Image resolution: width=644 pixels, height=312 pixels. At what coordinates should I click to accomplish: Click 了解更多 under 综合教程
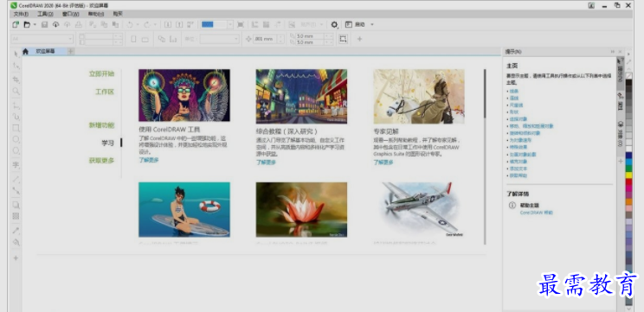click(x=266, y=162)
